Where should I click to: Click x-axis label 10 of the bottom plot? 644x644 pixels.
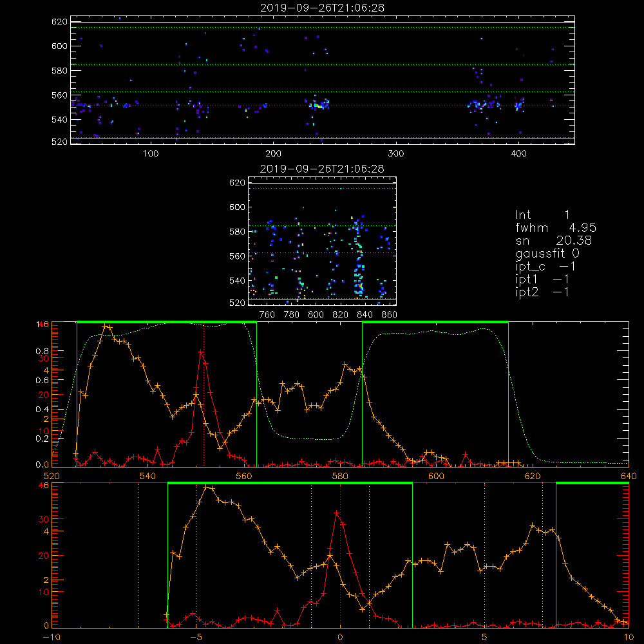point(629,637)
